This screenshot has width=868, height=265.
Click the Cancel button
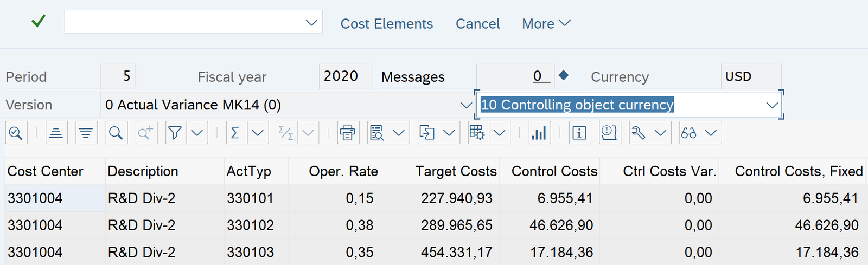477,24
